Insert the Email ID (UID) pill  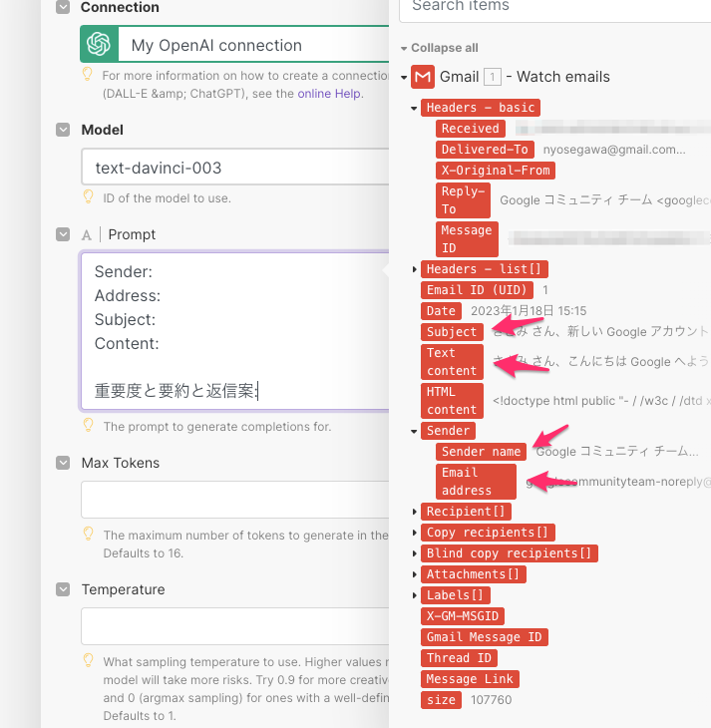pyautogui.click(x=477, y=290)
